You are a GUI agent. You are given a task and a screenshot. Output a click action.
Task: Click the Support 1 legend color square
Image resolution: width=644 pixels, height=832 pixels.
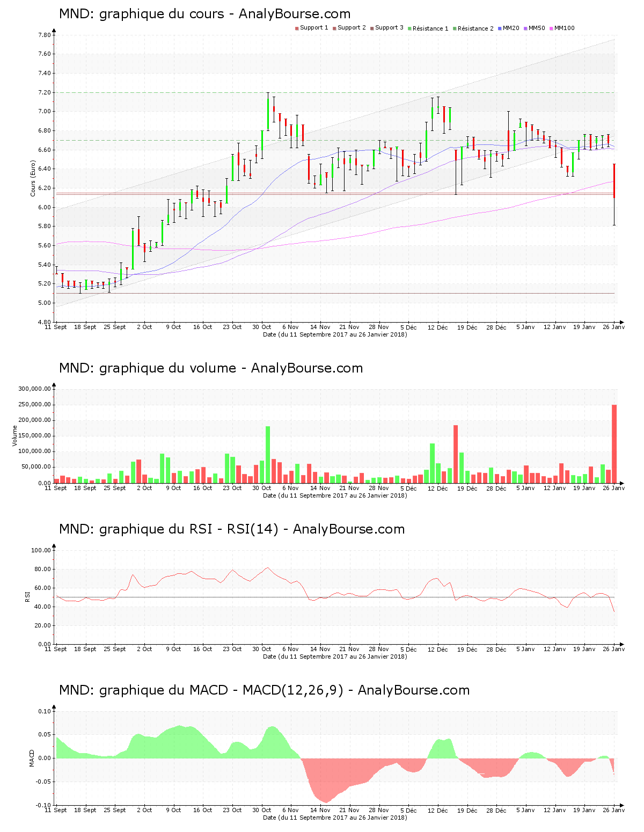point(297,28)
